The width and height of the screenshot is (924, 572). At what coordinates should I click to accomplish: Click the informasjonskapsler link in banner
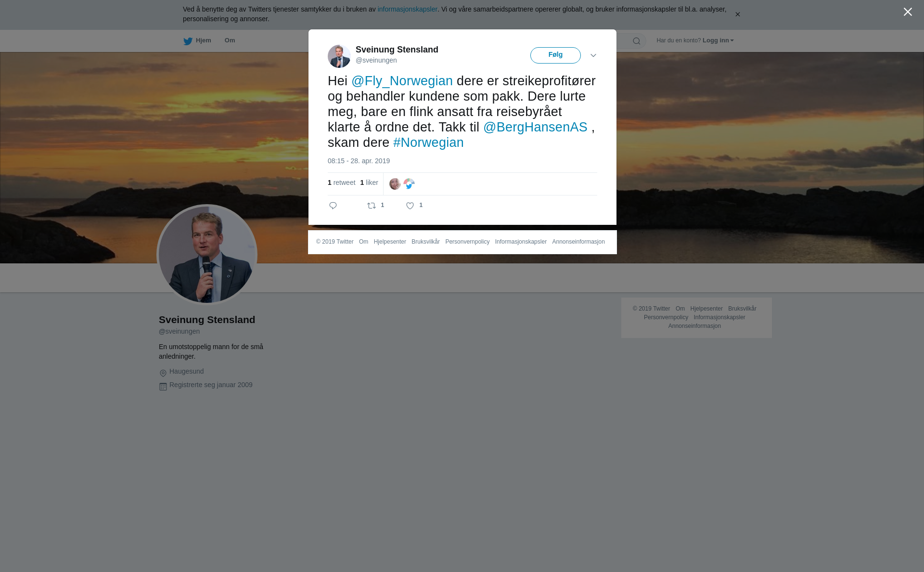point(407,9)
